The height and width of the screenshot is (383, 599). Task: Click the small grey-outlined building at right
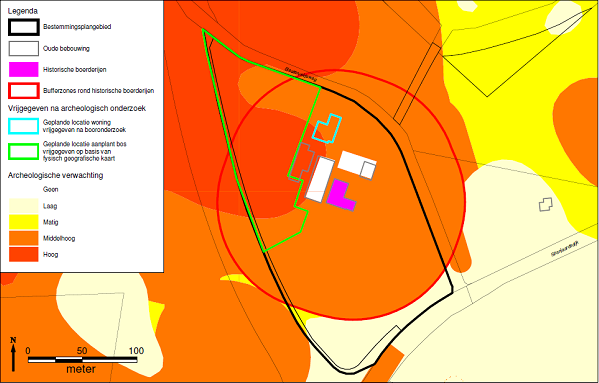tap(546, 205)
